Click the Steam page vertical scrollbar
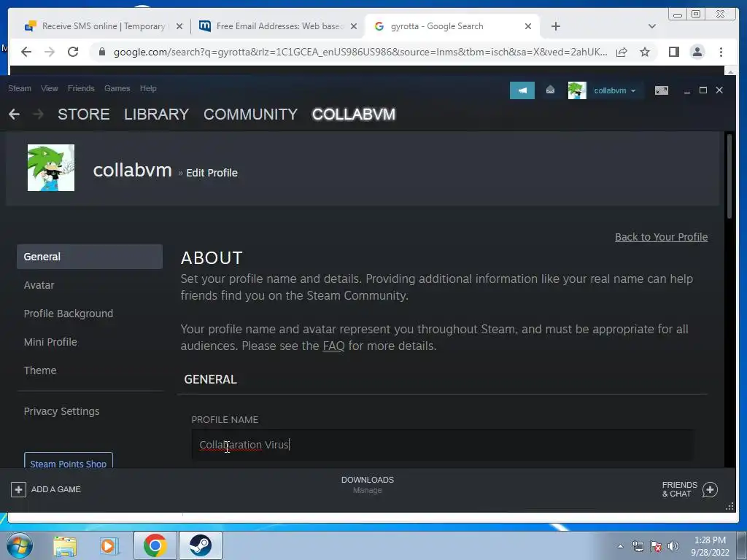 point(729,177)
